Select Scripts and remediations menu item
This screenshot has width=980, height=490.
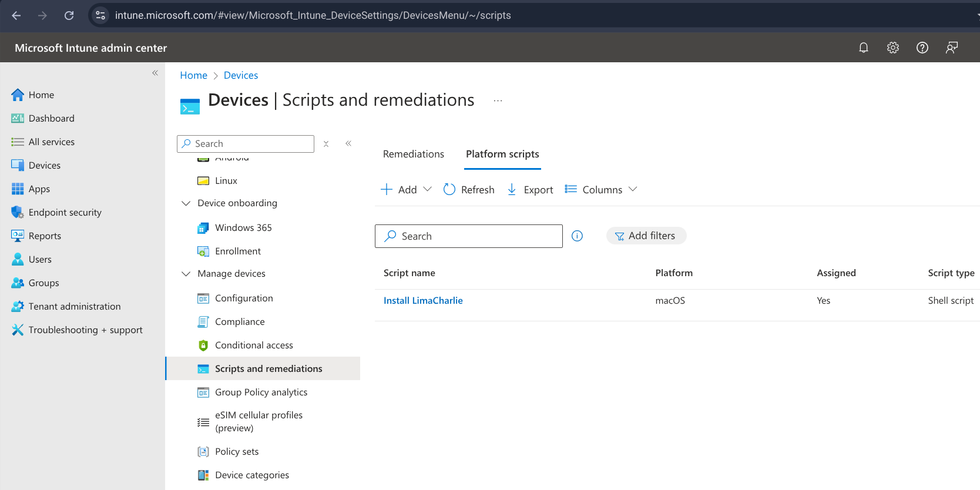[263, 368]
